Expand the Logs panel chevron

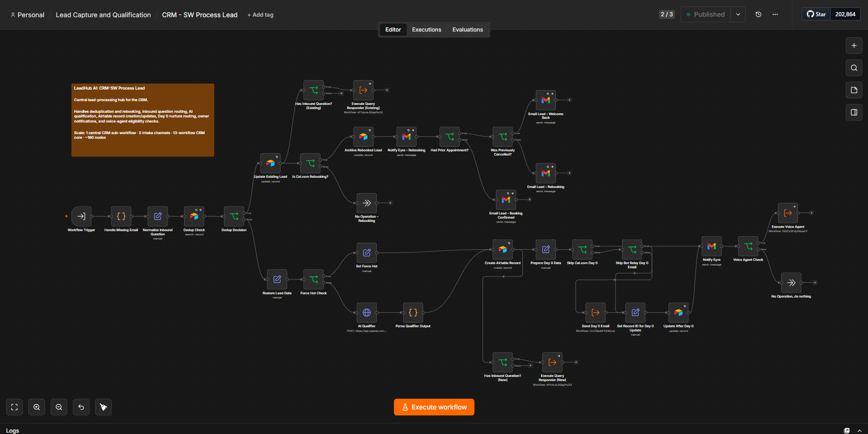pyautogui.click(x=860, y=431)
